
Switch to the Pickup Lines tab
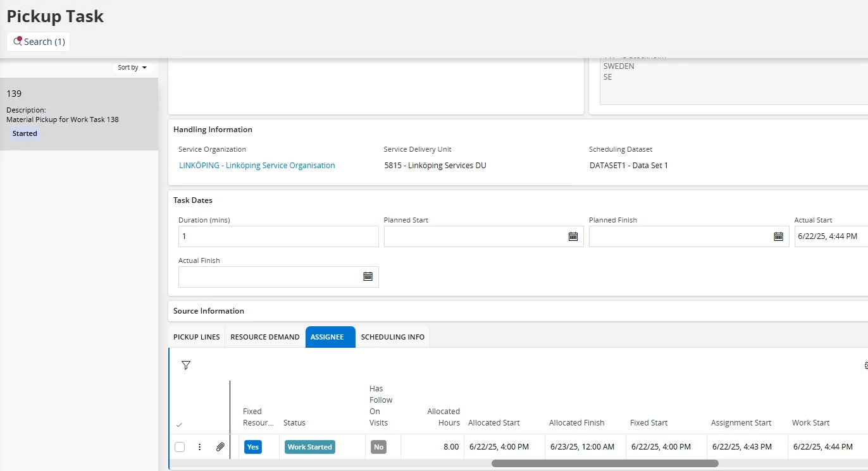197,337
